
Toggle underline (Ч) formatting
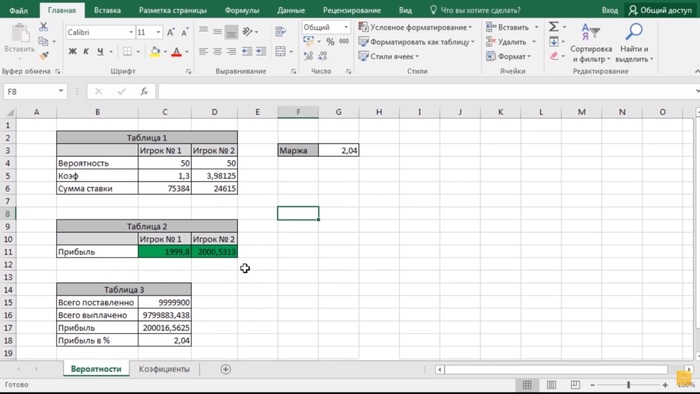coord(100,52)
